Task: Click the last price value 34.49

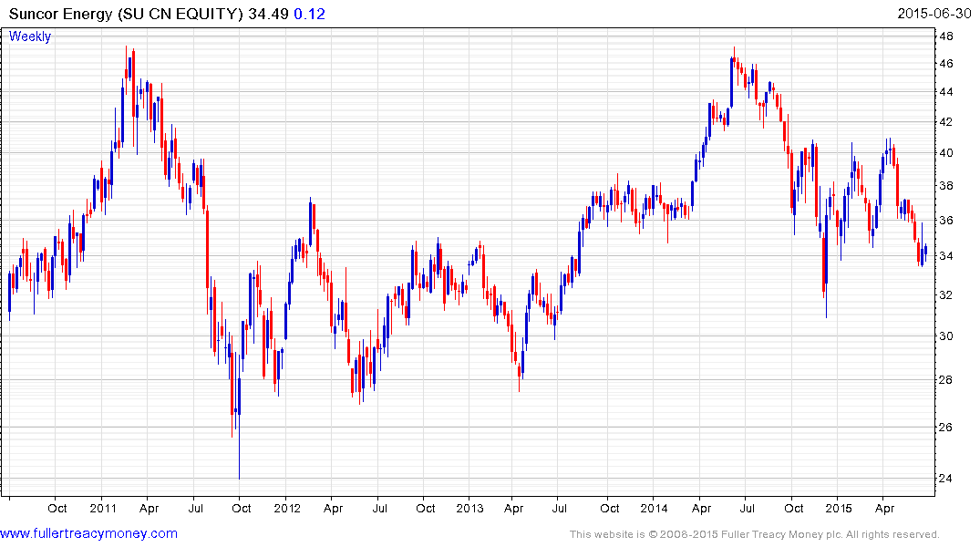Action: pos(268,14)
